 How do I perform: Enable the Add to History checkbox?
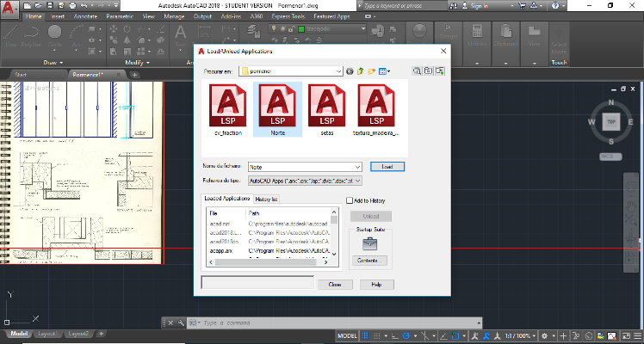coord(350,200)
